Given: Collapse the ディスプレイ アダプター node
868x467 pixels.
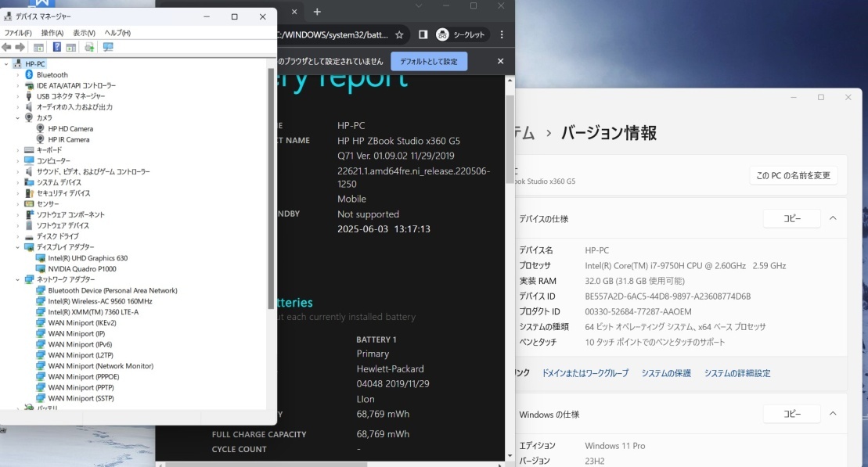Looking at the screenshot, I should (17, 247).
